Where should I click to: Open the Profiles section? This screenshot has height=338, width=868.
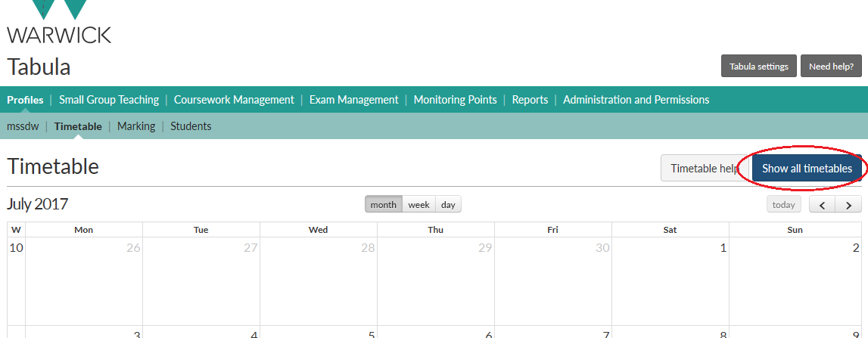click(x=25, y=100)
